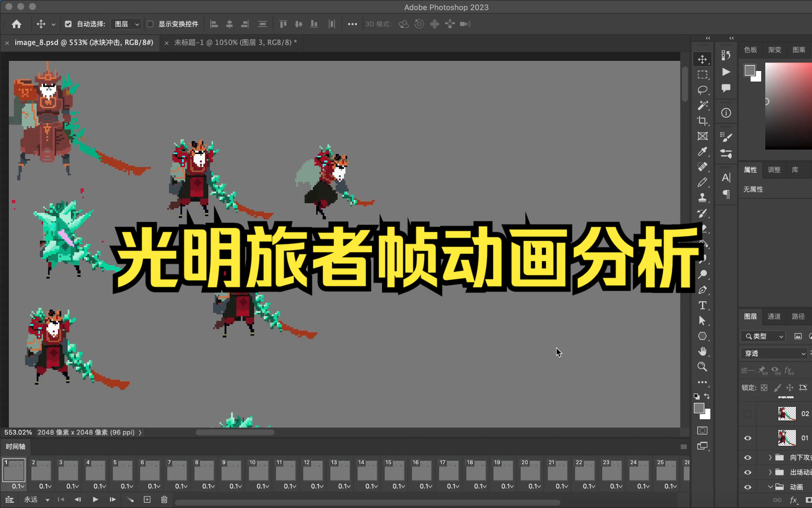Expand the 向下攻击 layer group
The width and height of the screenshot is (812, 508).
770,458
